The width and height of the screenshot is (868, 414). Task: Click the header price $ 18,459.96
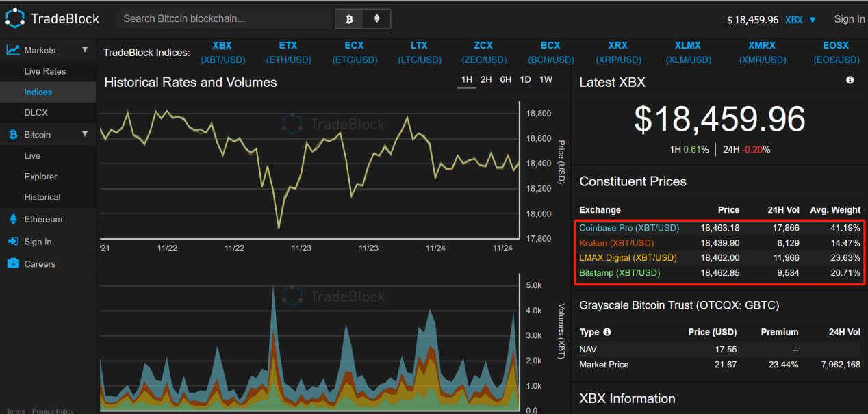point(752,20)
